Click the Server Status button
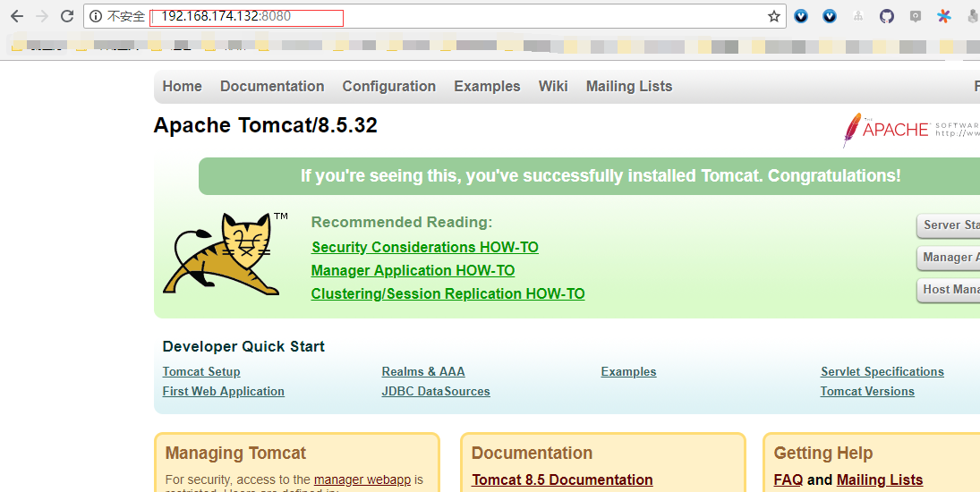 pyautogui.click(x=948, y=225)
